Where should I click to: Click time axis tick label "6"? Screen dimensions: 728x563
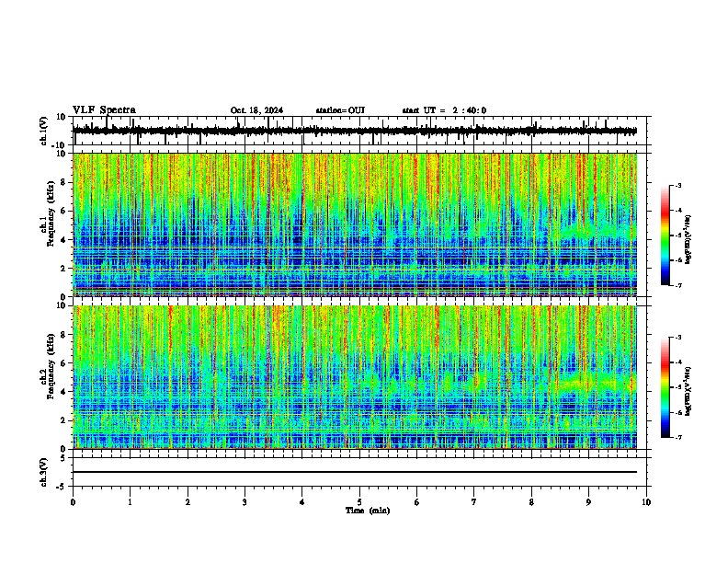click(417, 502)
